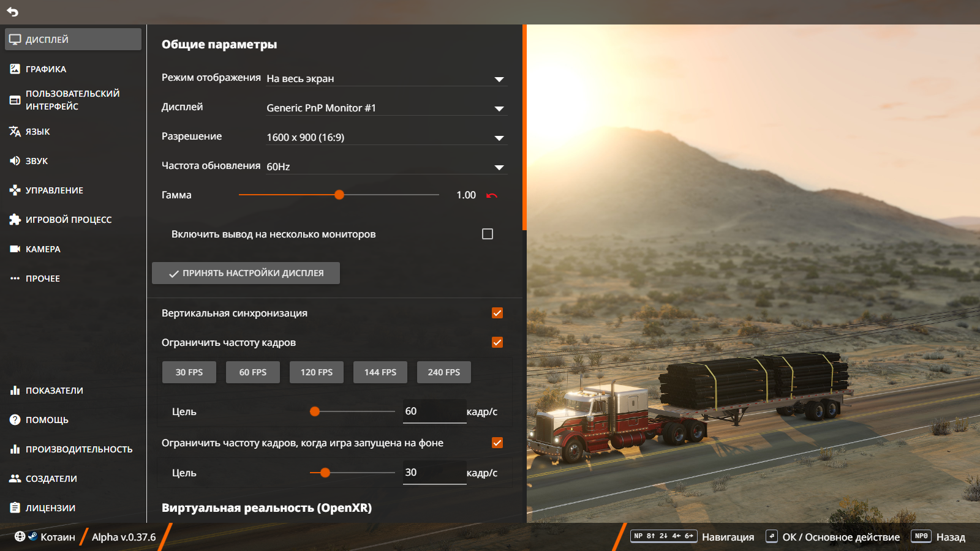
Task: Click the bar chart icon beside ПОКАЗАТЕЛИ
Action: (15, 390)
